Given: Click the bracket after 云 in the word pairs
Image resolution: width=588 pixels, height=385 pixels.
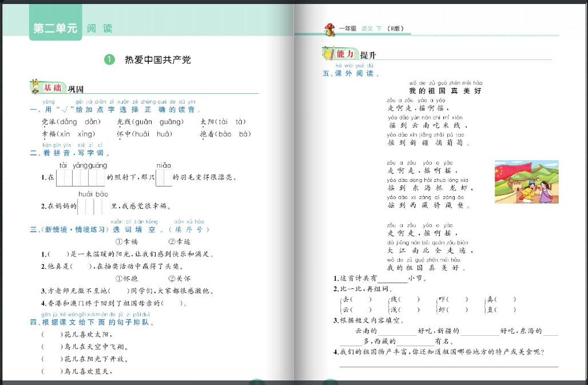Looking at the screenshot, I should (x=361, y=309).
